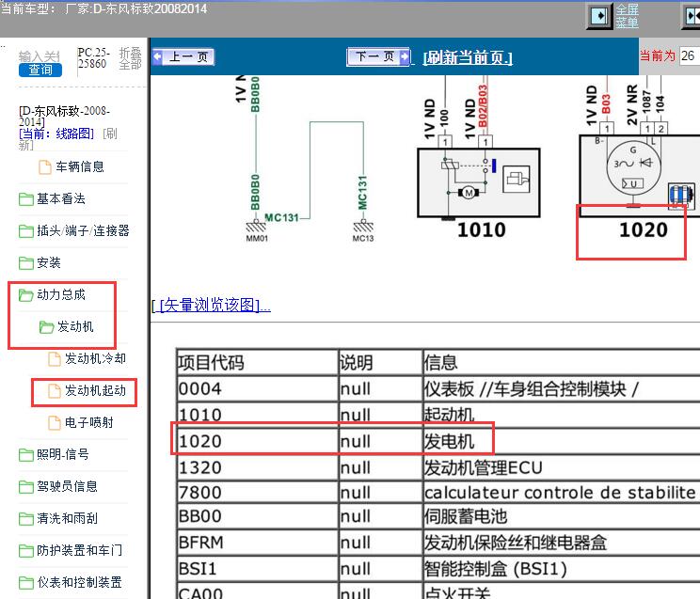Screen dimensions: 700x599
Task: Expand the 仪表和控制装置 folder
Action: click(x=79, y=582)
